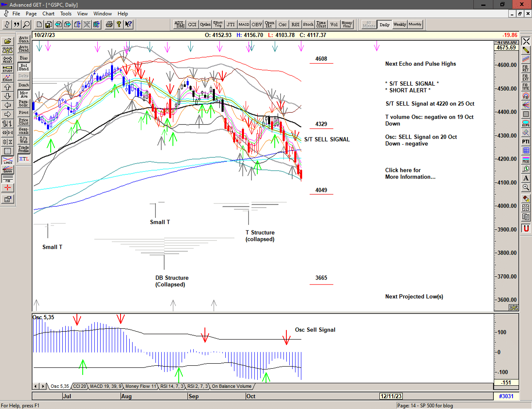Viewport: 532px width, 409px height.
Task: Expand the Window menu
Action: pyautogui.click(x=102, y=14)
